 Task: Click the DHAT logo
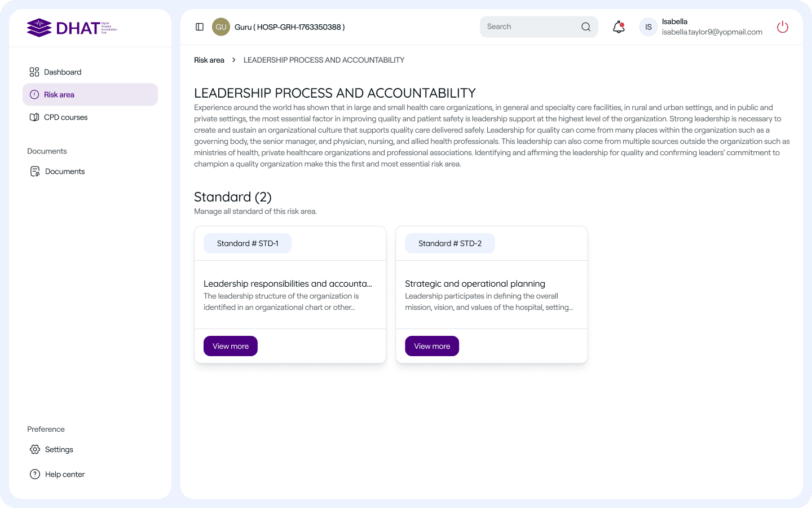(72, 28)
